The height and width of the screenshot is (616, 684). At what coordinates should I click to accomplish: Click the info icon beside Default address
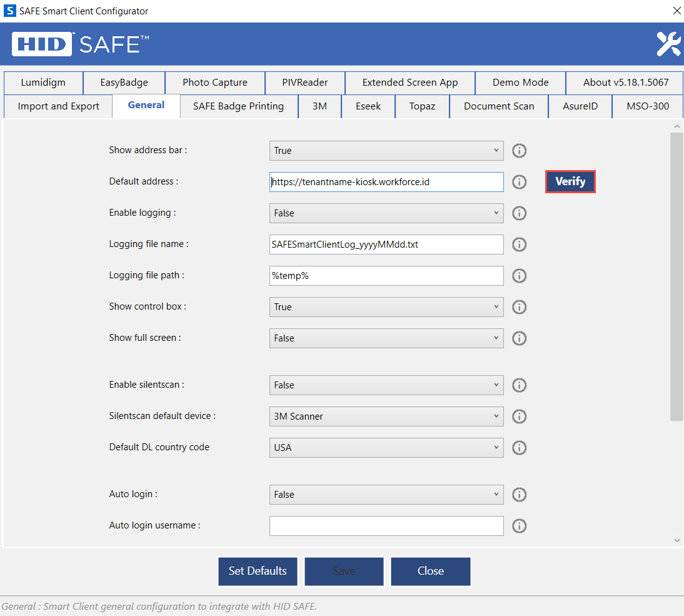pos(519,182)
